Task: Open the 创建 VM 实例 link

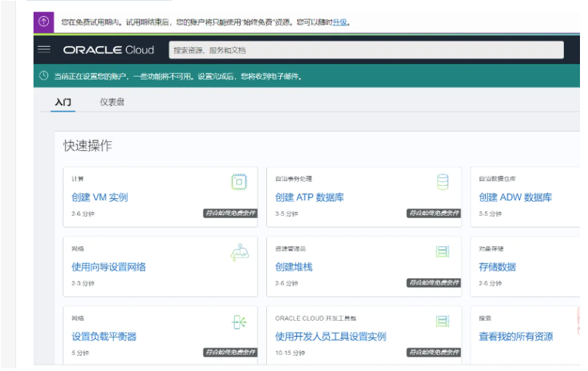Action: pyautogui.click(x=100, y=198)
